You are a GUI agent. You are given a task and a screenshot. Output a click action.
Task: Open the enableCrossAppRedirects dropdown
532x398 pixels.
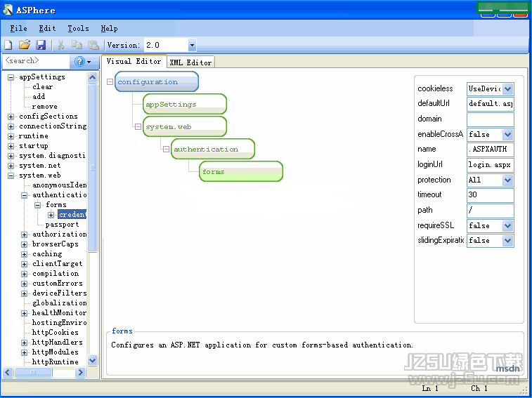click(x=507, y=135)
